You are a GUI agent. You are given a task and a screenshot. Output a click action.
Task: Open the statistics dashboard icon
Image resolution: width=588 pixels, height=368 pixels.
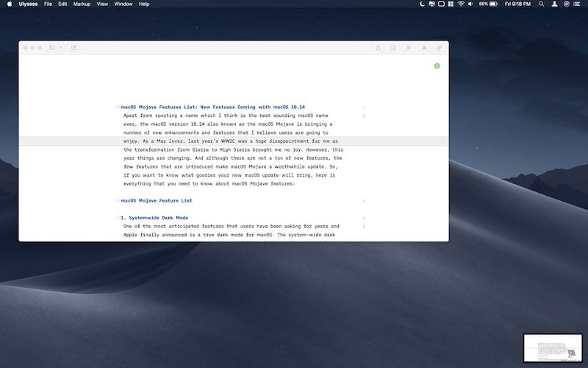pyautogui.click(x=394, y=48)
